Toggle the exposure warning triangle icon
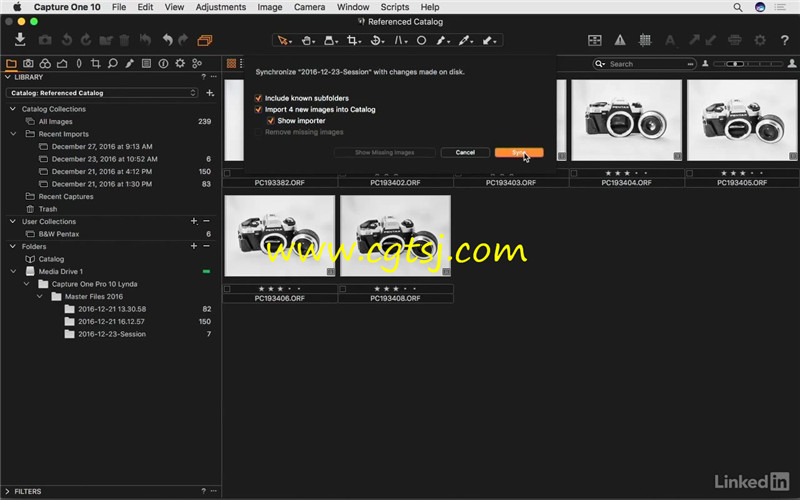 [620, 40]
